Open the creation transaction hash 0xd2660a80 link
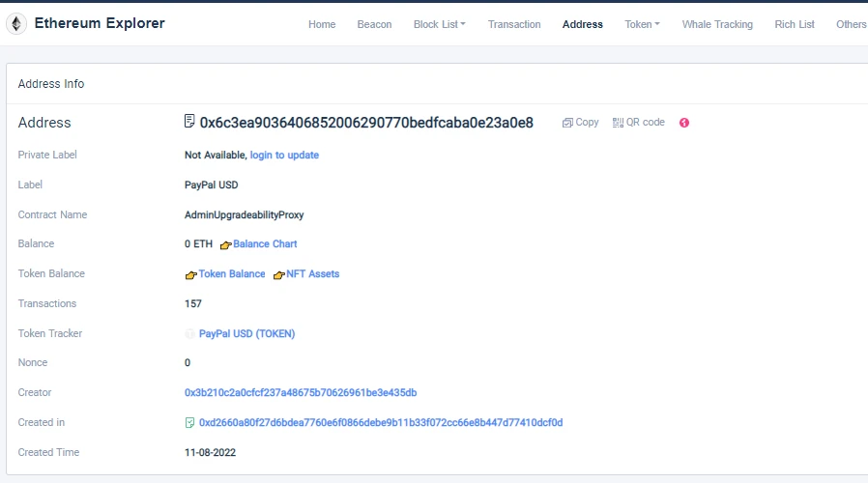The height and width of the screenshot is (483, 868). pos(381,423)
